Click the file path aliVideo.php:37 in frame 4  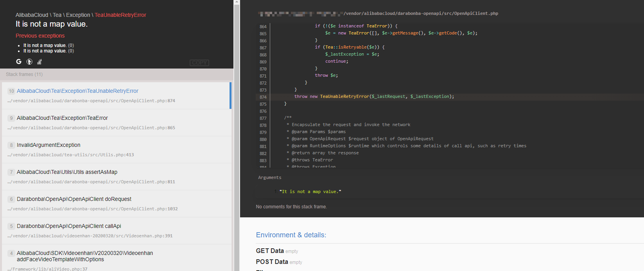point(47,269)
